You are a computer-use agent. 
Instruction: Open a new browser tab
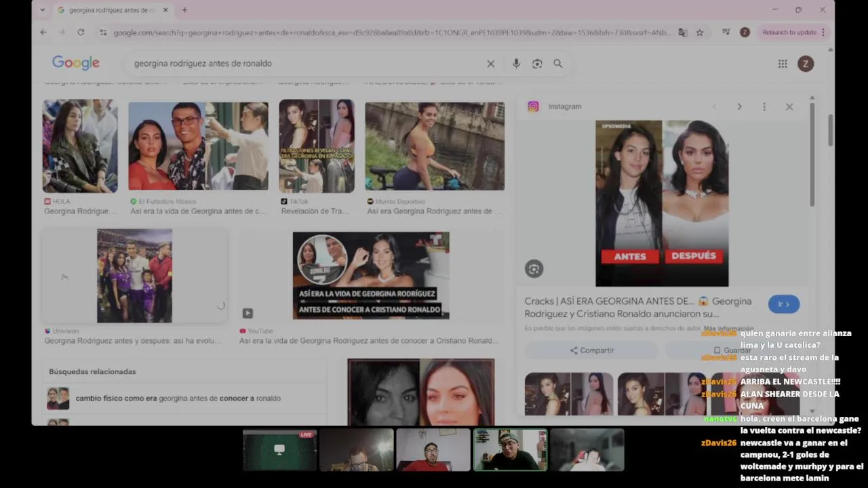(x=184, y=10)
